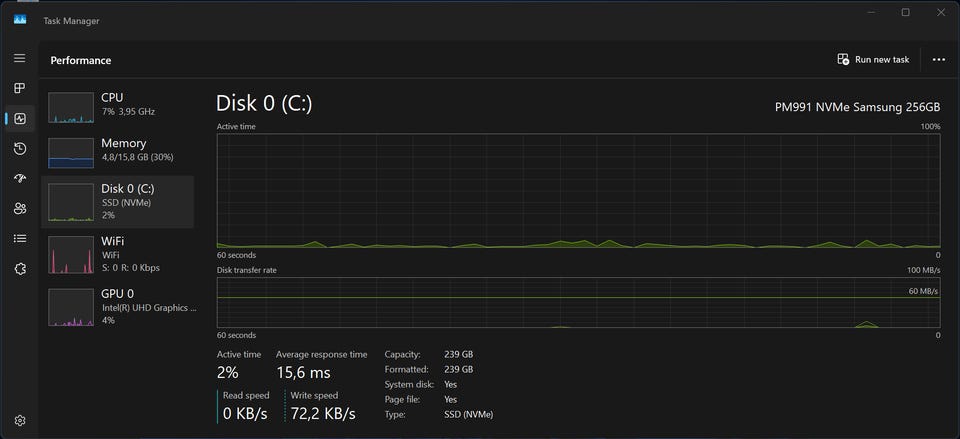Open the App history page icon
Image resolution: width=960 pixels, height=439 pixels.
click(x=19, y=149)
